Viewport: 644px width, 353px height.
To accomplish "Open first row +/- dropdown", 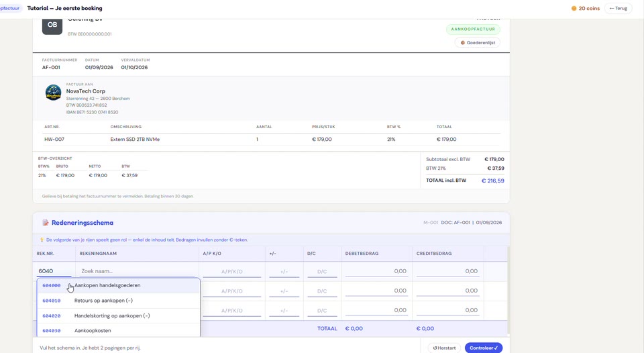I will pyautogui.click(x=284, y=272).
